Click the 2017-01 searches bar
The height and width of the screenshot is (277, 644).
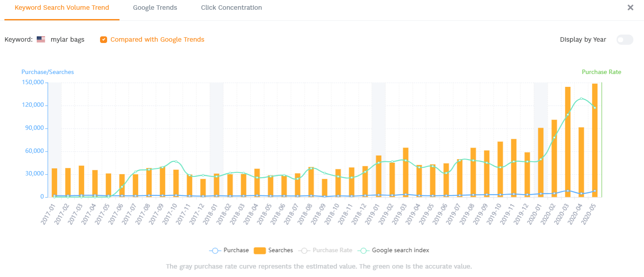point(54,183)
